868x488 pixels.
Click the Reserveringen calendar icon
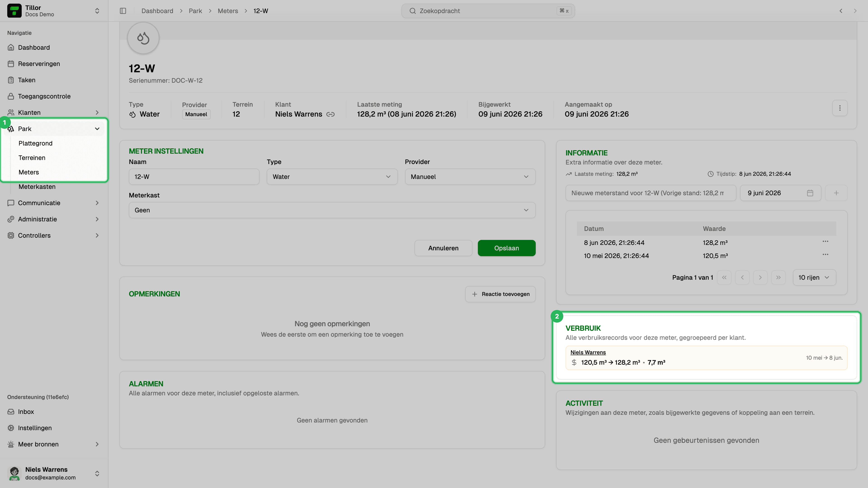[11, 64]
